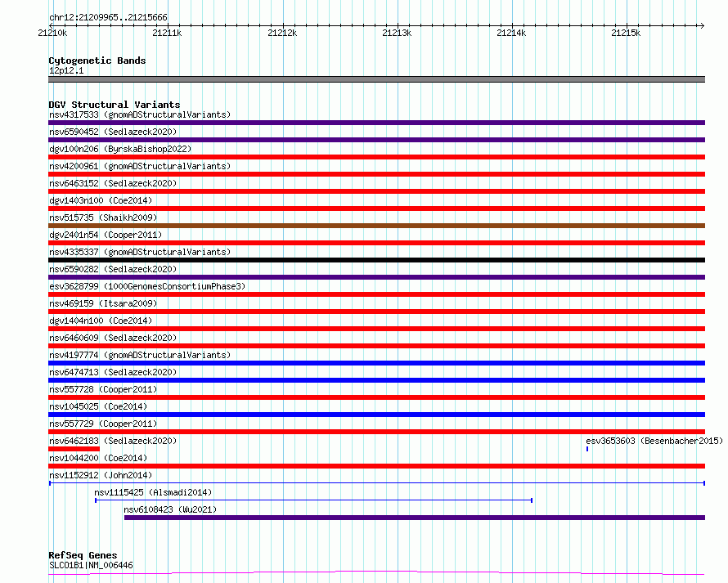The width and height of the screenshot is (728, 583).
Task: Click the nsv6108423 (Wu2021) label
Action: [x=170, y=509]
